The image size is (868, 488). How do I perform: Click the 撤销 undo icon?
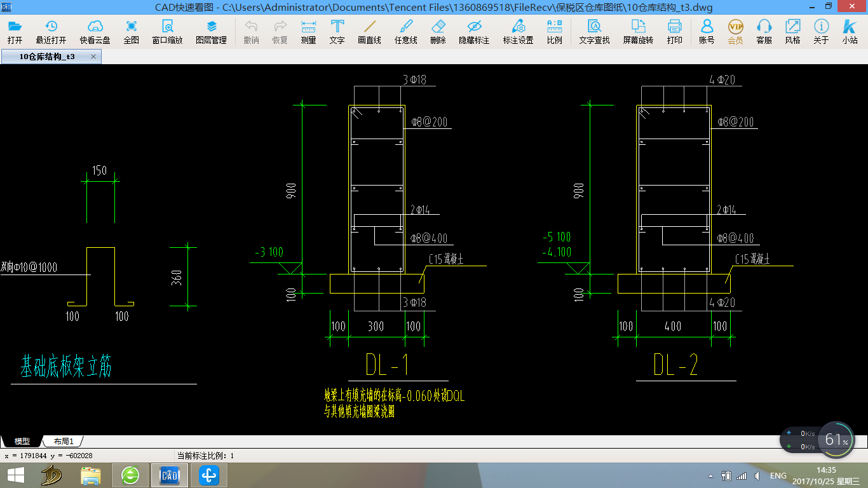point(252,32)
